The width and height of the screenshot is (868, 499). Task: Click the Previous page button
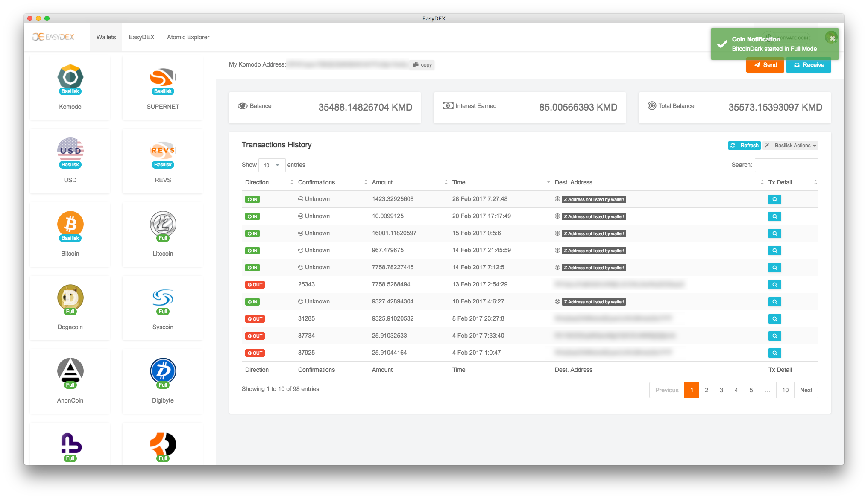click(x=667, y=390)
